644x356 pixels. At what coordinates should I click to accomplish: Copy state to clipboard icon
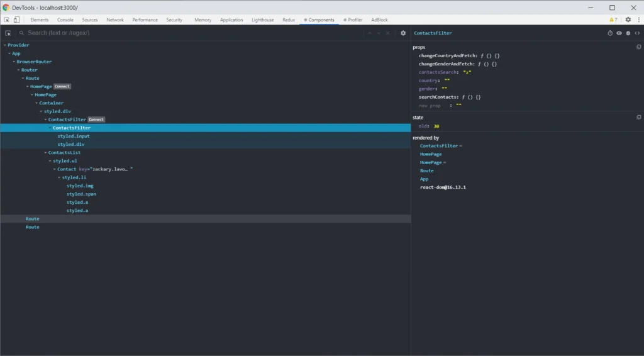tap(639, 118)
